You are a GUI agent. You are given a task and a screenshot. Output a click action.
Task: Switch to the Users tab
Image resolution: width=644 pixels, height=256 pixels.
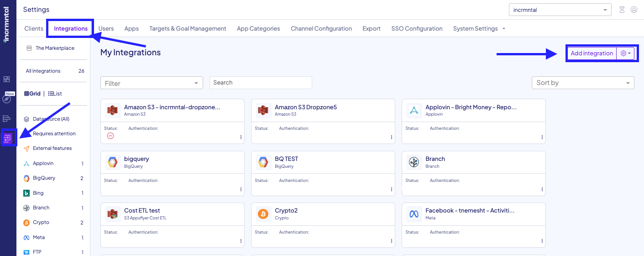pyautogui.click(x=106, y=28)
